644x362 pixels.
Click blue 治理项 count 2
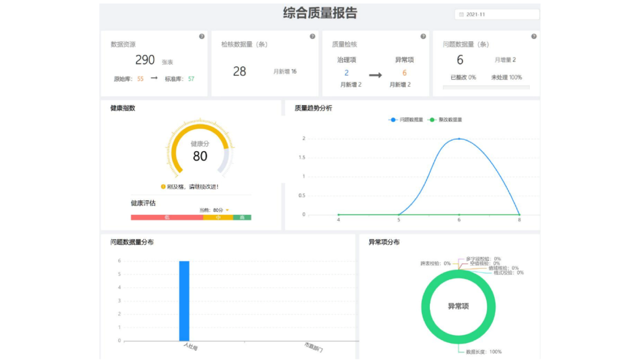tap(346, 73)
